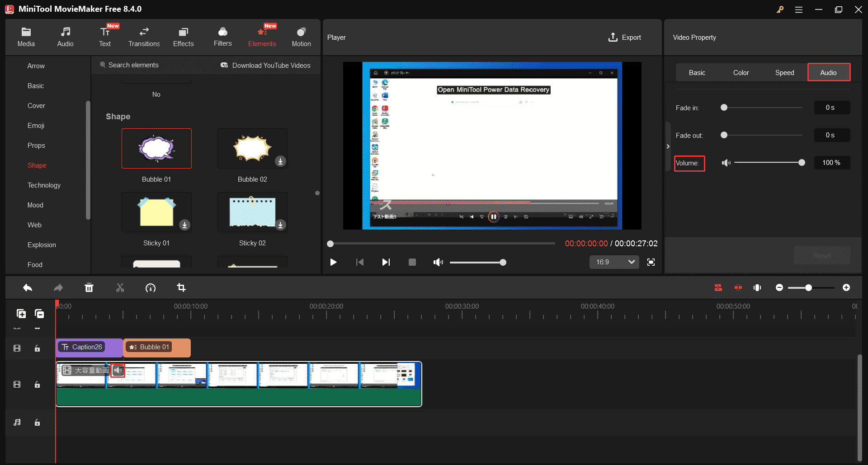Mute the player audio
This screenshot has width=868, height=465.
(x=438, y=262)
